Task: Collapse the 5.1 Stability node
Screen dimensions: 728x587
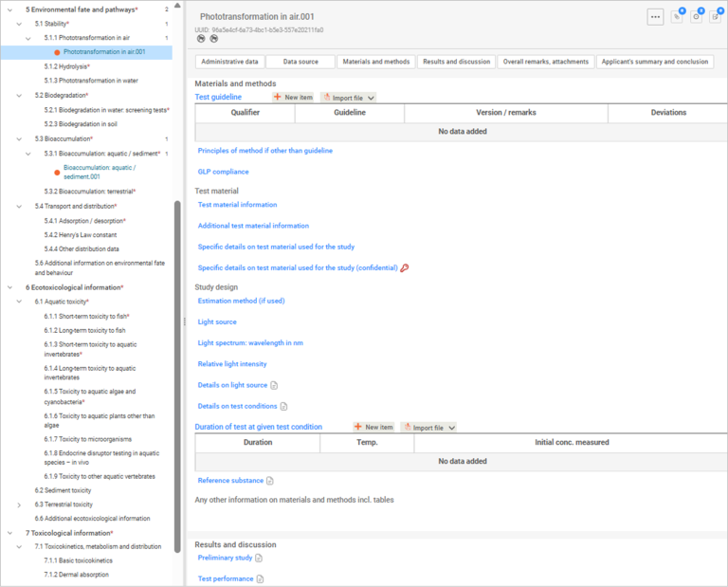Action: 19,24
